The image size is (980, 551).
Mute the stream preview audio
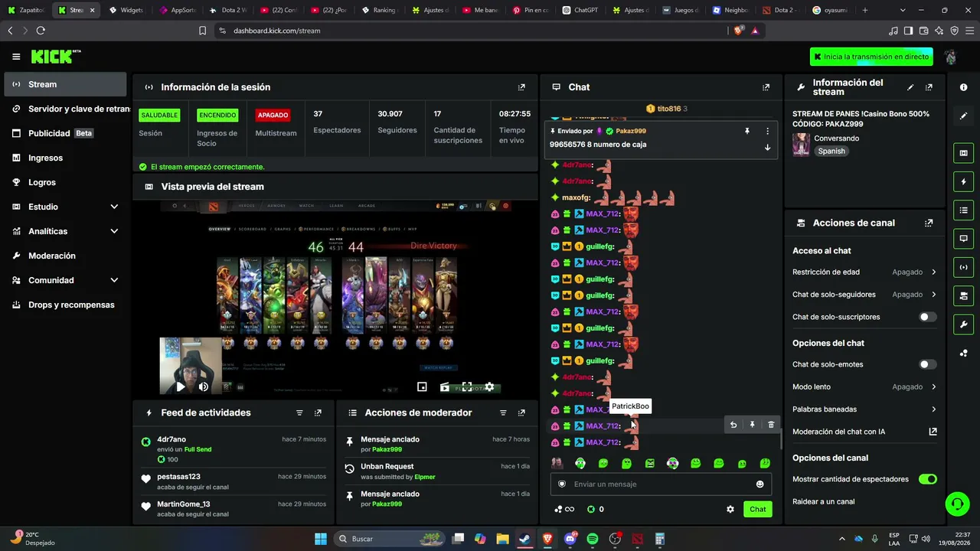(x=203, y=387)
